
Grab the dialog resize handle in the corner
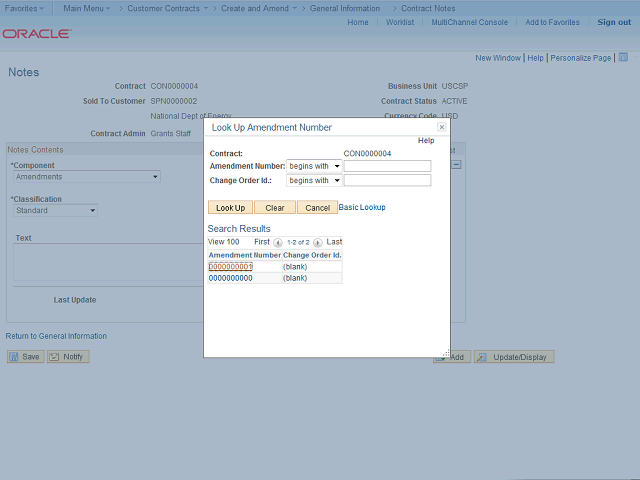click(x=446, y=353)
